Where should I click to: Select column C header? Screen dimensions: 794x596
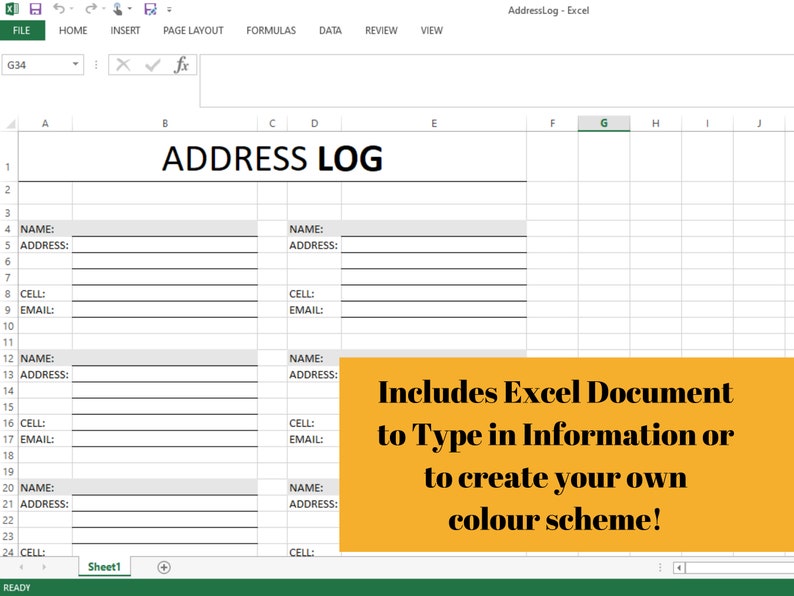(272, 124)
